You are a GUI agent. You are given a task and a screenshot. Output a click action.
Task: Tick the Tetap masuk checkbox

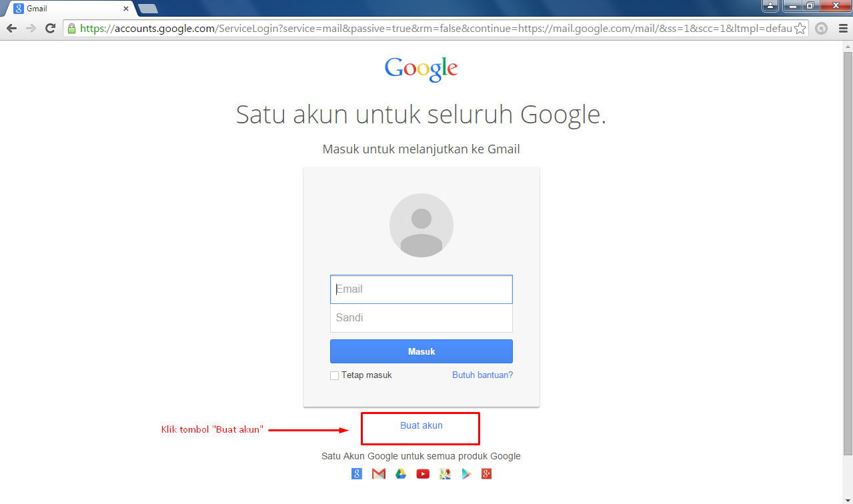pyautogui.click(x=335, y=375)
